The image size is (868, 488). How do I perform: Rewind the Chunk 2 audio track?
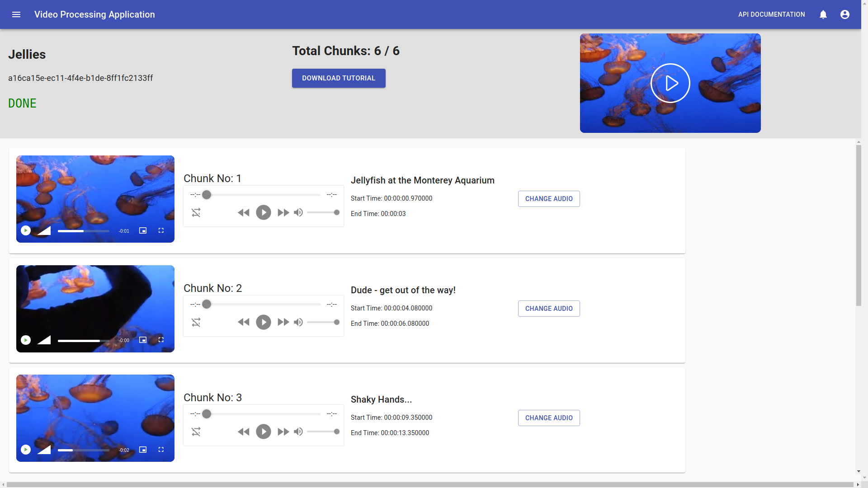pyautogui.click(x=243, y=322)
